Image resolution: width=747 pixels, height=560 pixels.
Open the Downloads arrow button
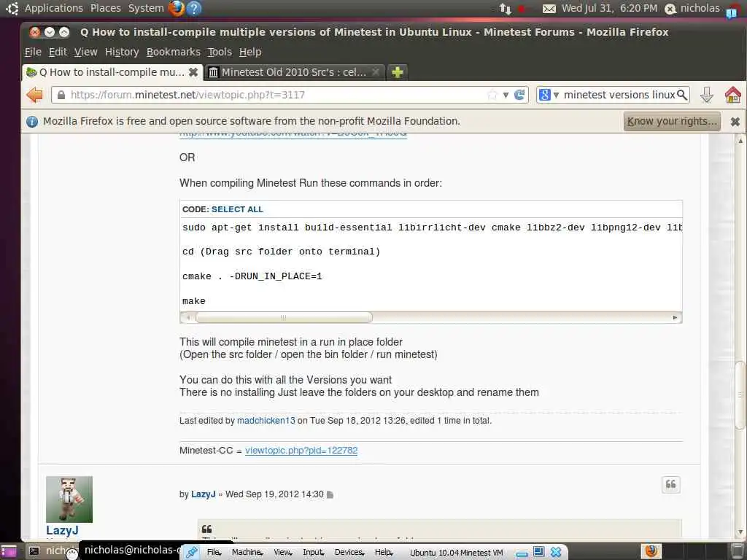coord(706,95)
